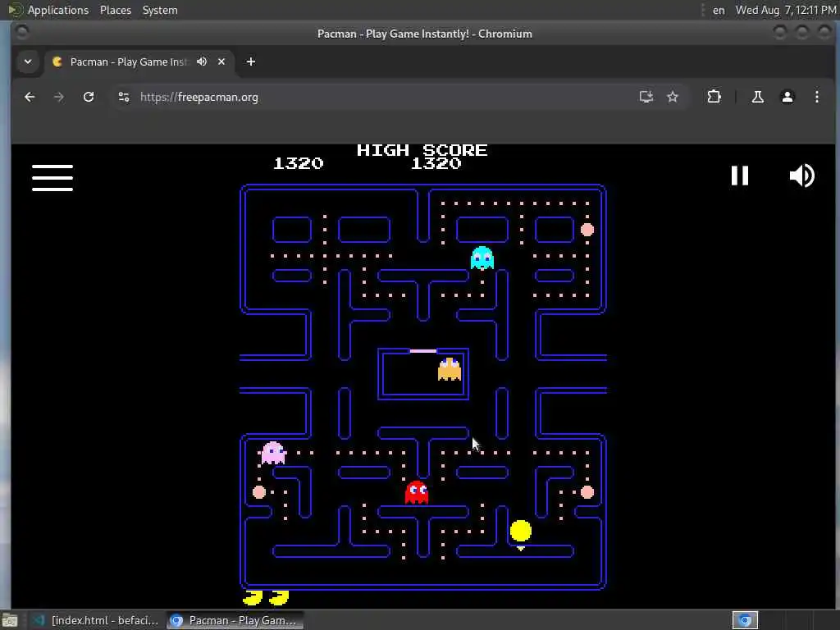Viewport: 840px width, 630px height.
Task: Open Chrome Labs flask icon
Action: click(x=757, y=97)
